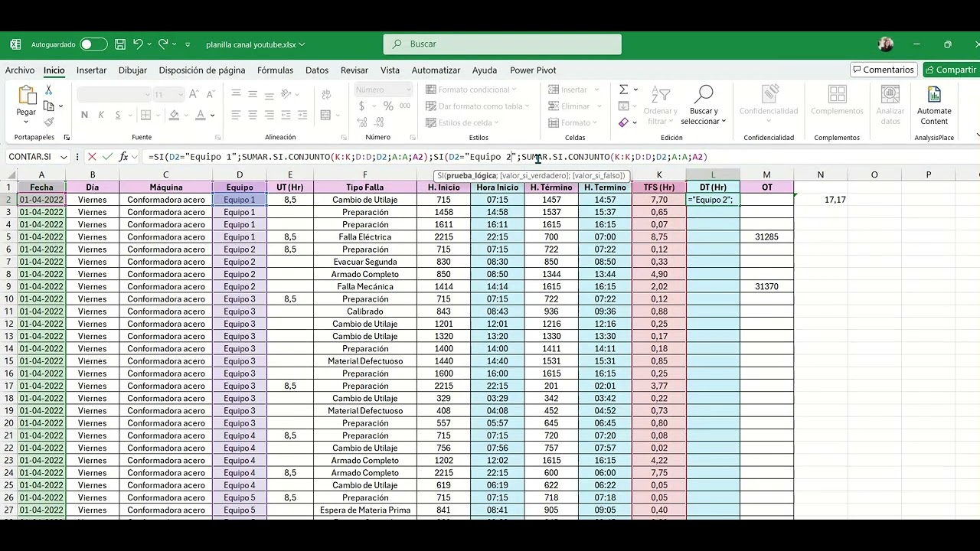980x551 pixels.
Task: Open the Archivo menu
Action: (x=20, y=70)
